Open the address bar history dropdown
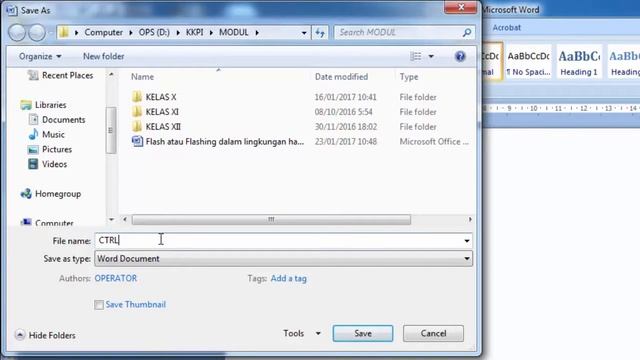Viewport: 640px width, 360px height. (304, 33)
